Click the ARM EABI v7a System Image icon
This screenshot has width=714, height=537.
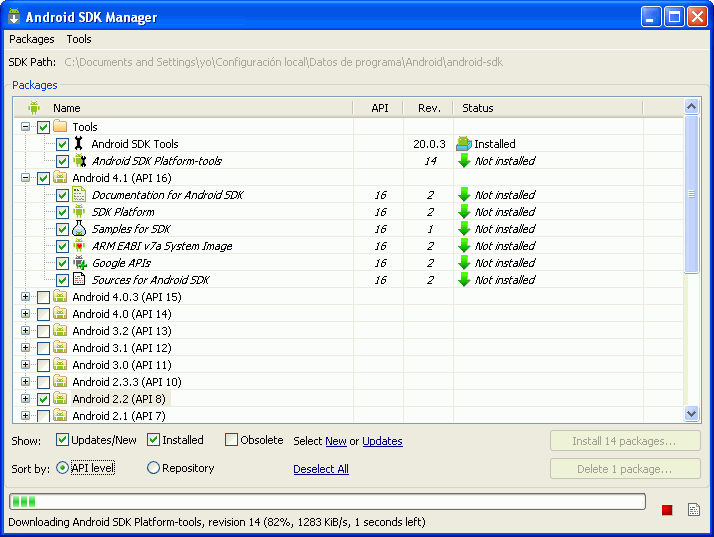pyautogui.click(x=79, y=245)
